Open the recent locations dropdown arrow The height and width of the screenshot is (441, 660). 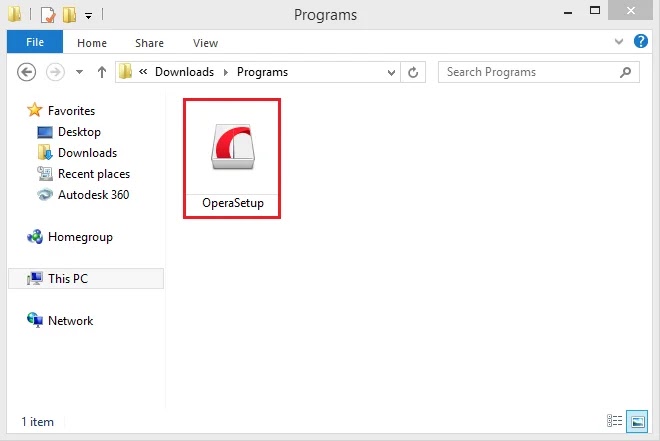tap(79, 72)
